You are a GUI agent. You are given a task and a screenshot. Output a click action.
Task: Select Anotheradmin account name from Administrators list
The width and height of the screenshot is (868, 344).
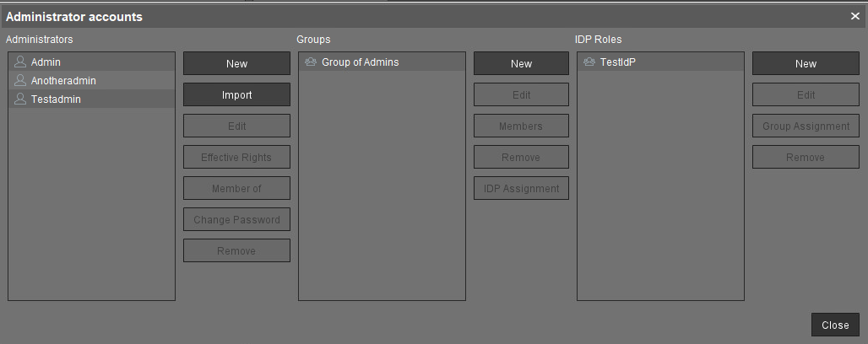(x=63, y=81)
